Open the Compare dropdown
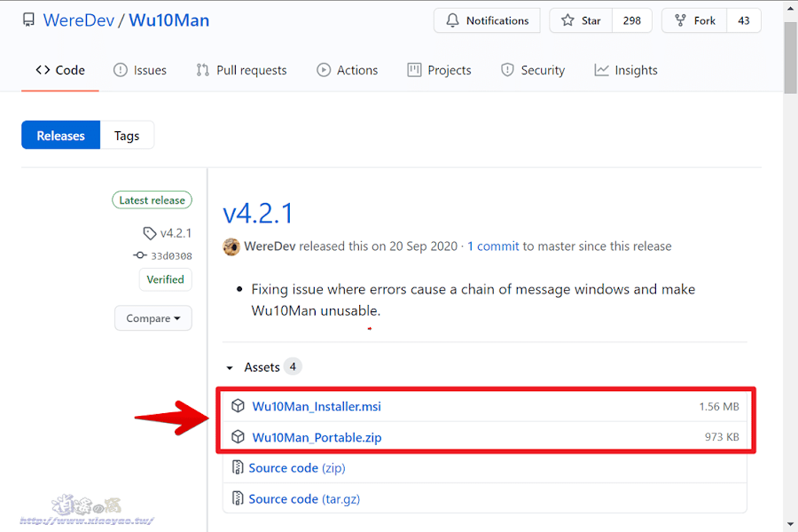This screenshot has width=798, height=532. pyautogui.click(x=153, y=318)
